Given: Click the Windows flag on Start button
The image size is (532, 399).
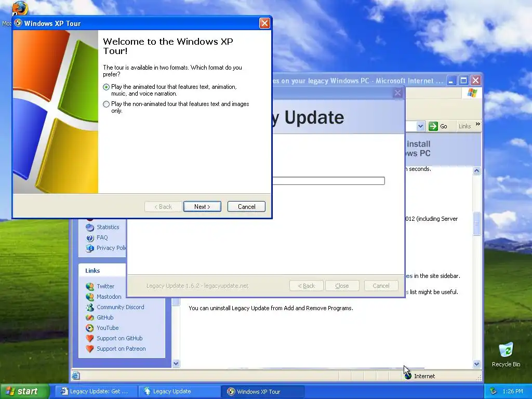Looking at the screenshot, I should (x=10, y=391).
